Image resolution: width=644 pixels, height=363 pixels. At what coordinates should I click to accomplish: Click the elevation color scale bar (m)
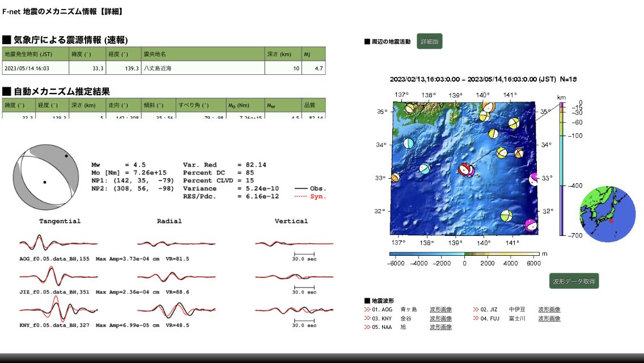464,254
